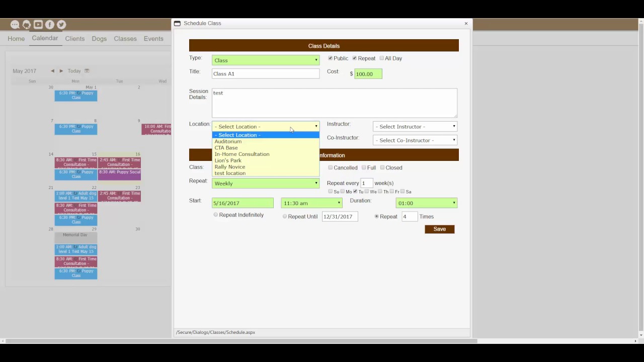Close the Schedule Class dialog
Viewport: 644px width, 362px height.
coord(466,23)
